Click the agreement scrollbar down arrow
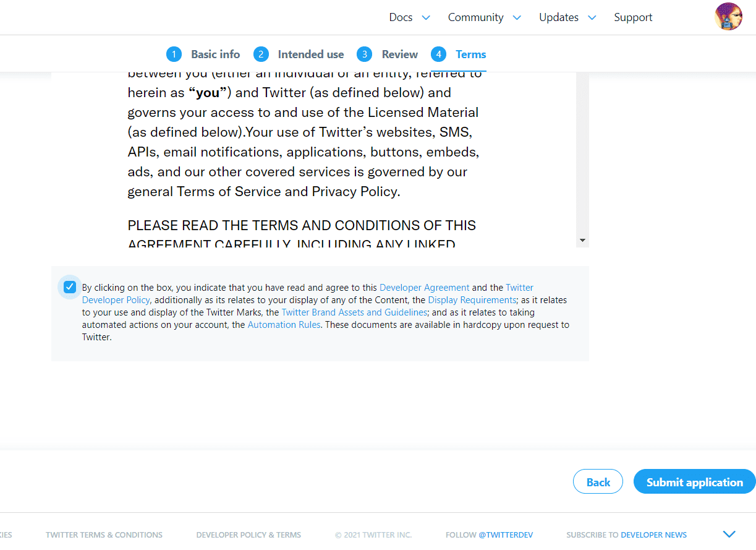Viewport: 756px width, 550px height. (582, 240)
